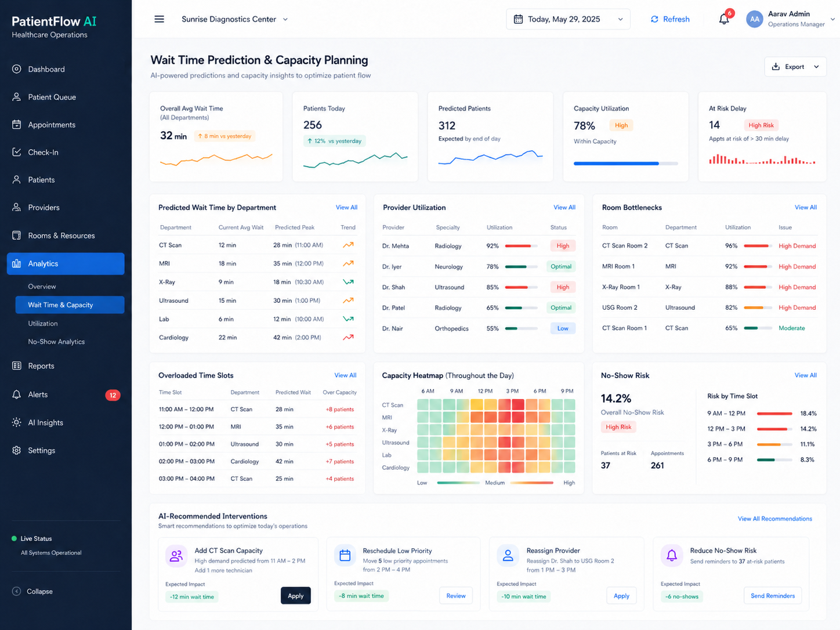
Task: Click the Alerts bell sidebar icon
Action: [17, 394]
